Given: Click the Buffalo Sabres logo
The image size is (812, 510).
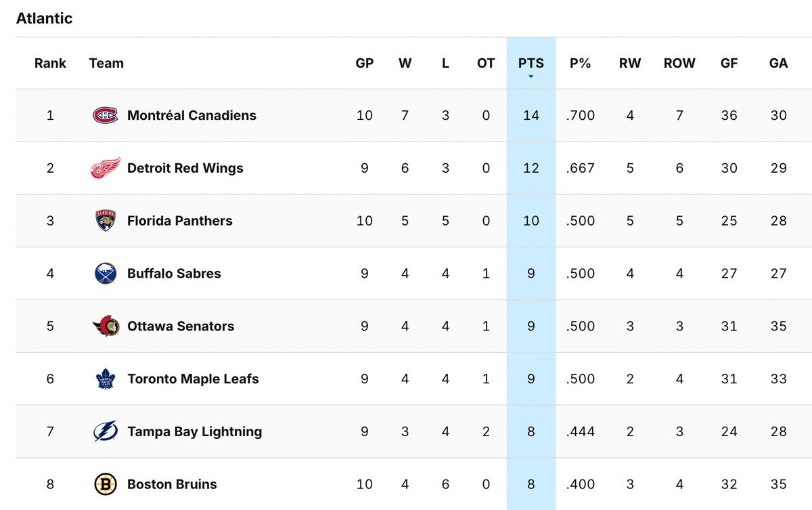Looking at the screenshot, I should pyautogui.click(x=105, y=273).
